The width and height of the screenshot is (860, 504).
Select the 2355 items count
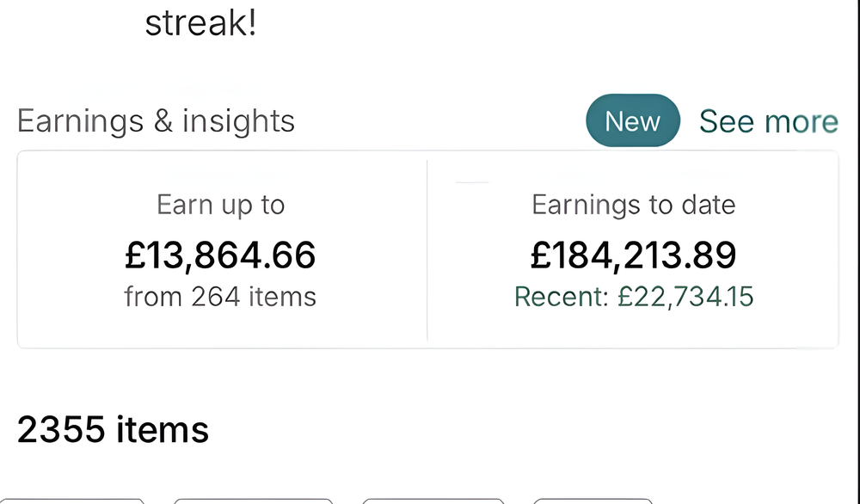point(113,429)
